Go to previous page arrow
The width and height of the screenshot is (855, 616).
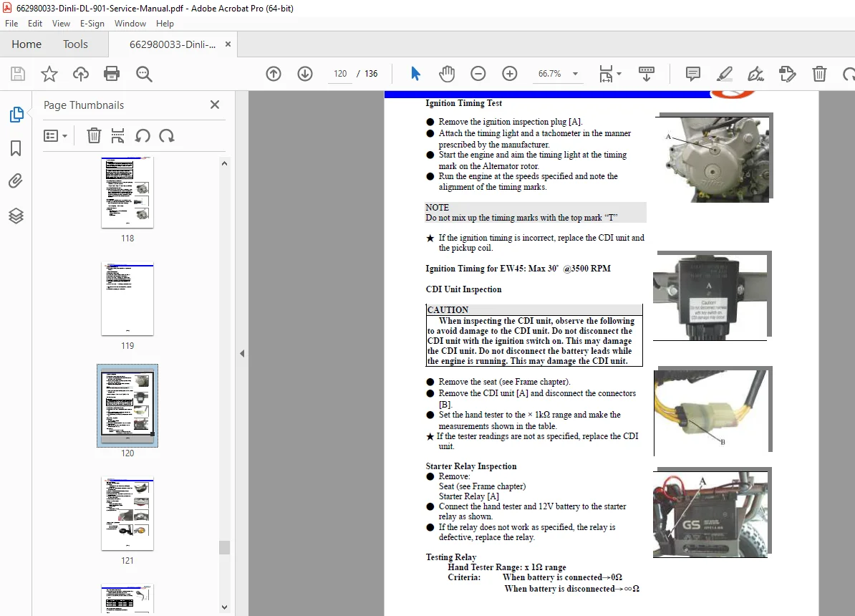[274, 74]
